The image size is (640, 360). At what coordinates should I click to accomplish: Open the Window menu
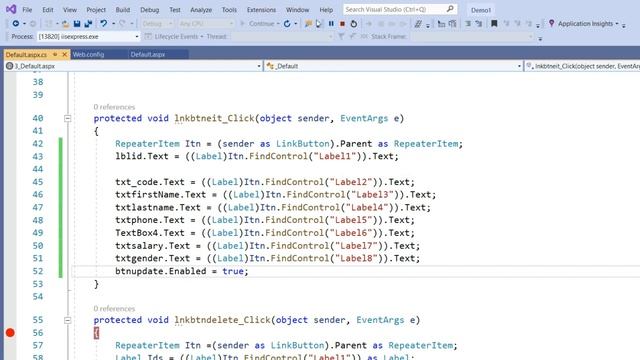tap(297, 9)
